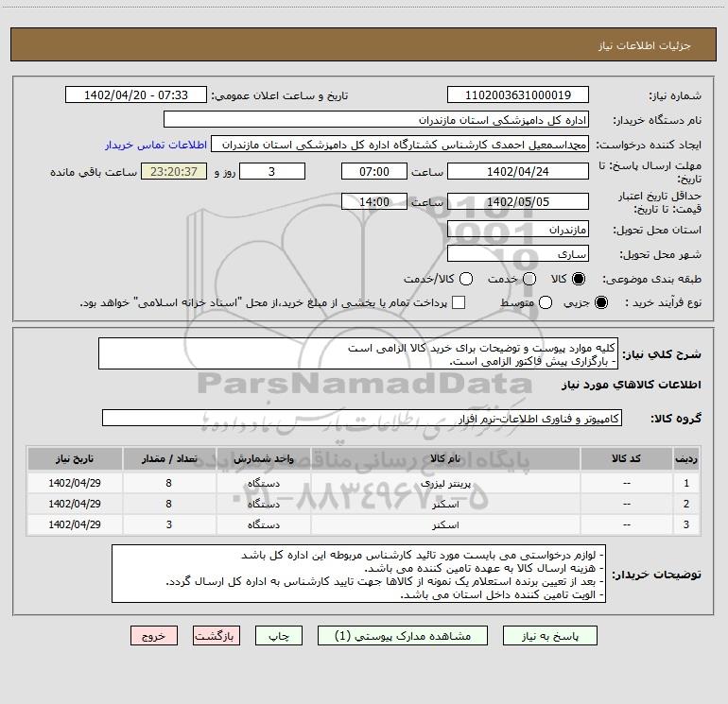Screen dimensions: 728x704
Task: Click the delivery city field ساری
Action: (x=518, y=254)
